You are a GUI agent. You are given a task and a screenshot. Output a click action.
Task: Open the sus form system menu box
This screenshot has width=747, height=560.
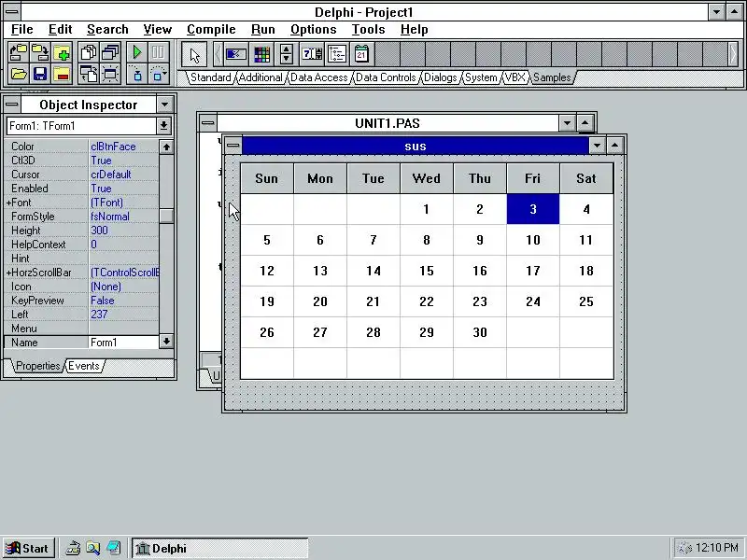point(233,146)
